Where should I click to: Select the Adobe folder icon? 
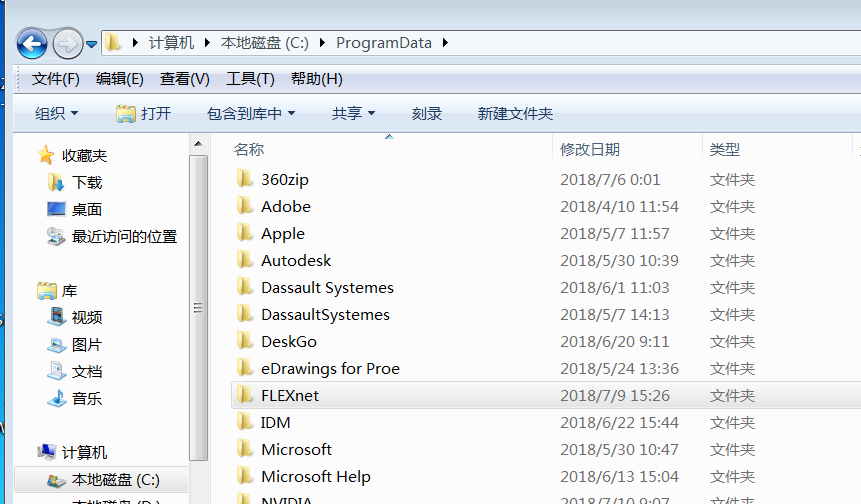pos(245,206)
